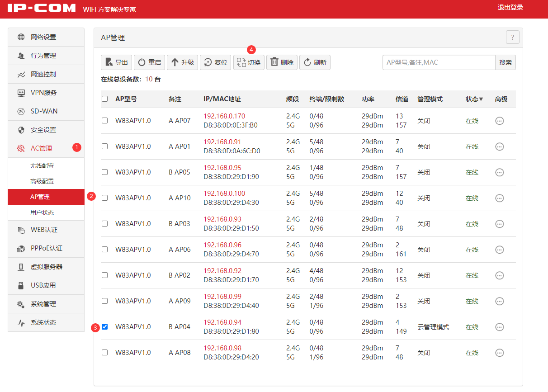This screenshot has height=392, width=548.
Task: Click the 复位 reset button
Action: [216, 62]
